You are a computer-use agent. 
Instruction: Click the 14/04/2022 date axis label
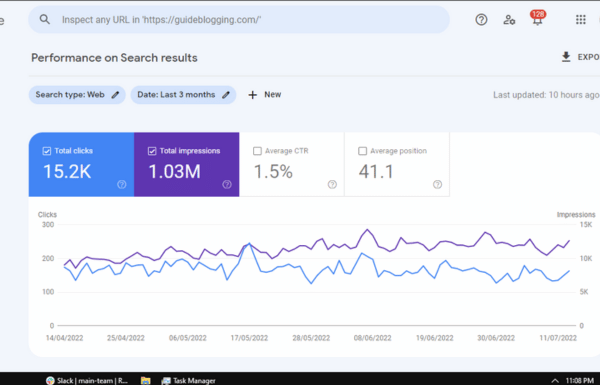(x=64, y=338)
